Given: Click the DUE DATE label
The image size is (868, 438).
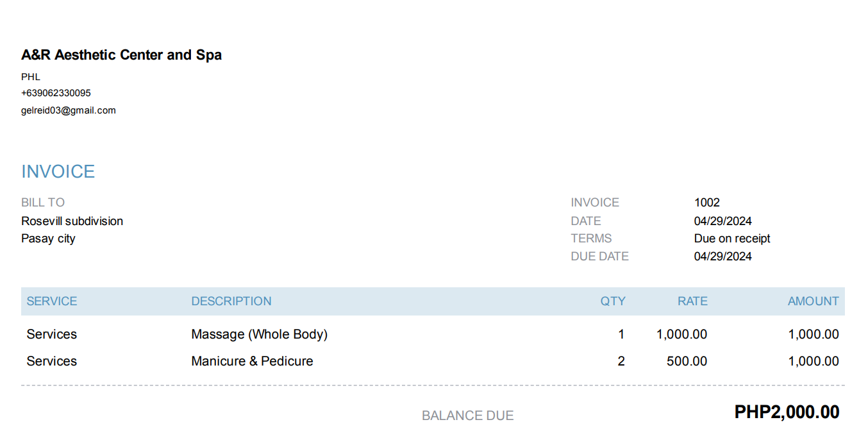Looking at the screenshot, I should 599,257.
